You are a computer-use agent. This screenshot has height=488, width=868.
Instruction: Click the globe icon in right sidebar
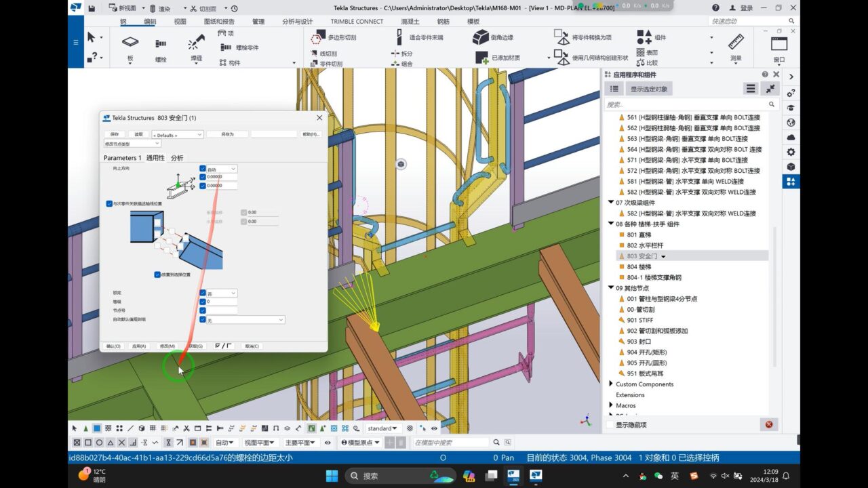pos(791,123)
